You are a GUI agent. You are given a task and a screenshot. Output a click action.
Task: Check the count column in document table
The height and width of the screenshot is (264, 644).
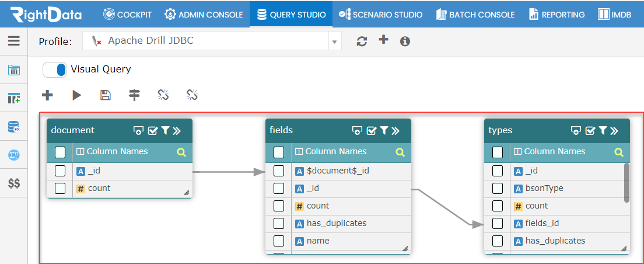click(60, 188)
